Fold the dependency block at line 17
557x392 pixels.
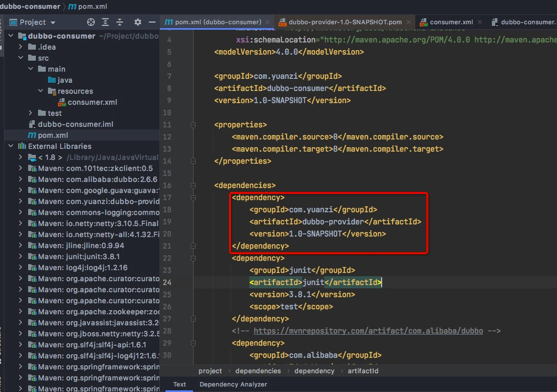coord(193,197)
